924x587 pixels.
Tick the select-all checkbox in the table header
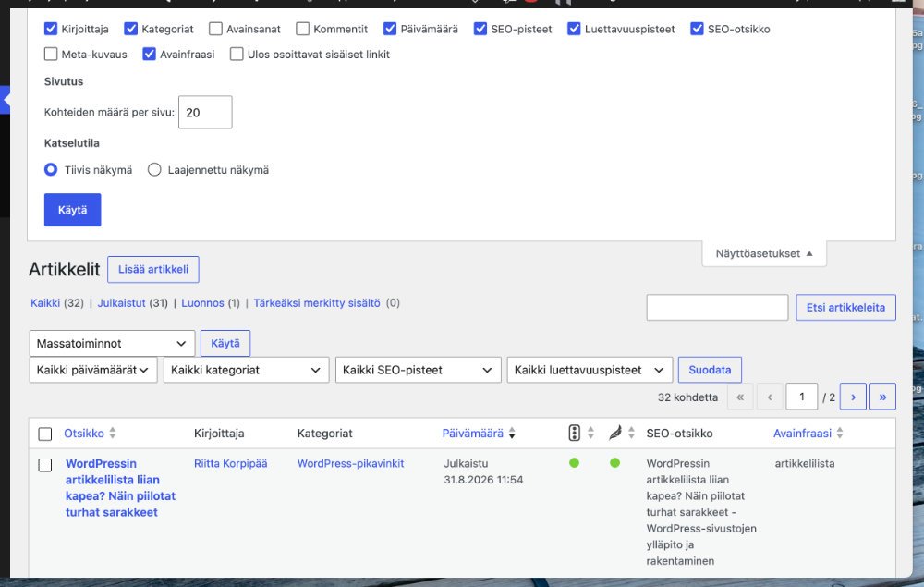coord(44,434)
